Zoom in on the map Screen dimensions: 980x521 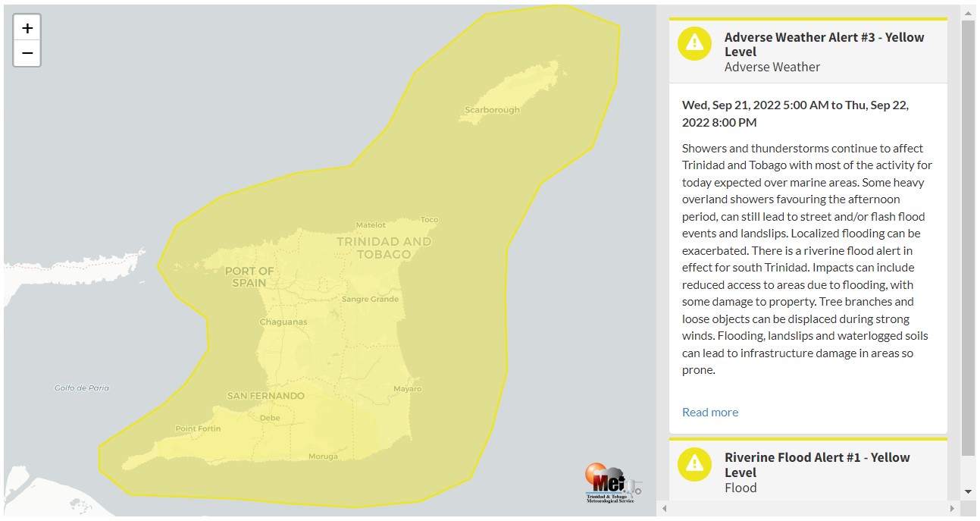[x=27, y=28]
